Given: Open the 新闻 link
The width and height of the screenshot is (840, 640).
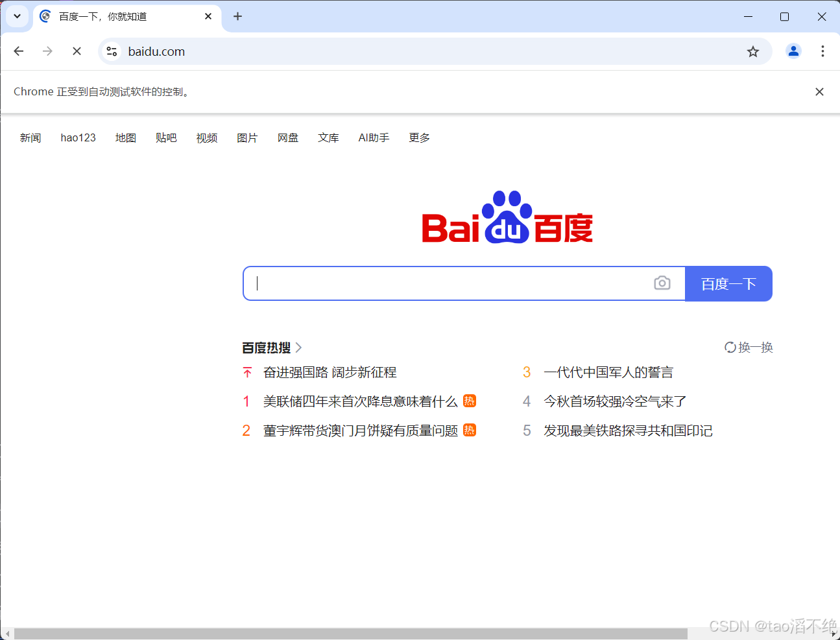Looking at the screenshot, I should pos(30,138).
